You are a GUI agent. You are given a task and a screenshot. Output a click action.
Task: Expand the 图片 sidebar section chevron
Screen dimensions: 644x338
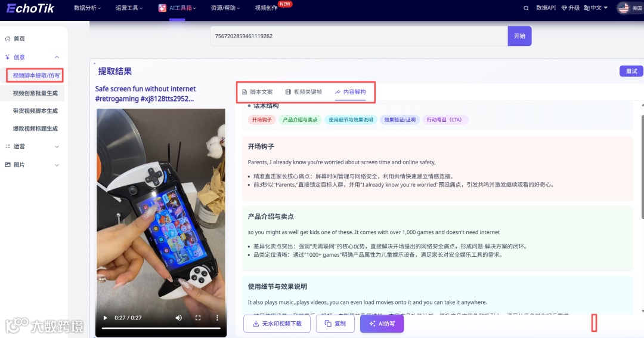[57, 165]
